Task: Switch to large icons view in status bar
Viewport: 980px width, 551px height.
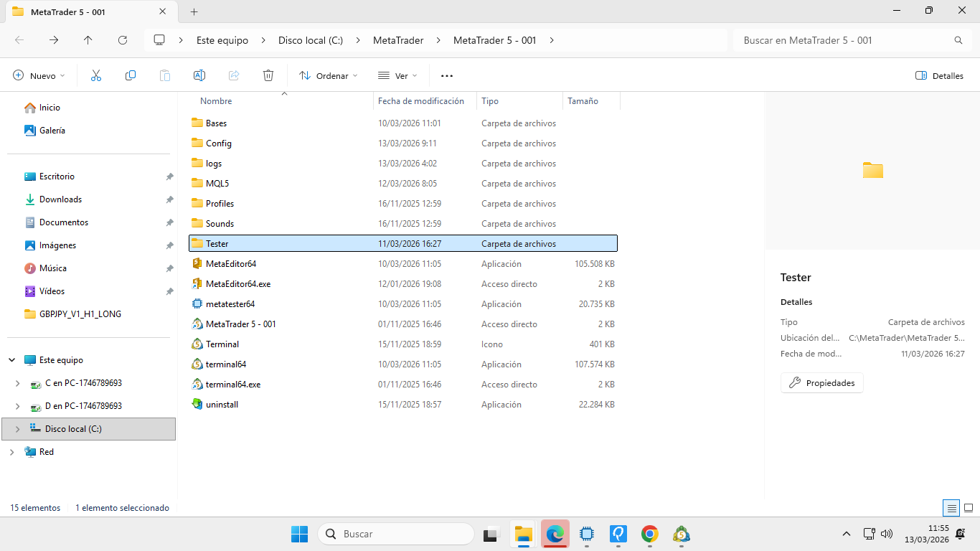Action: click(x=969, y=508)
